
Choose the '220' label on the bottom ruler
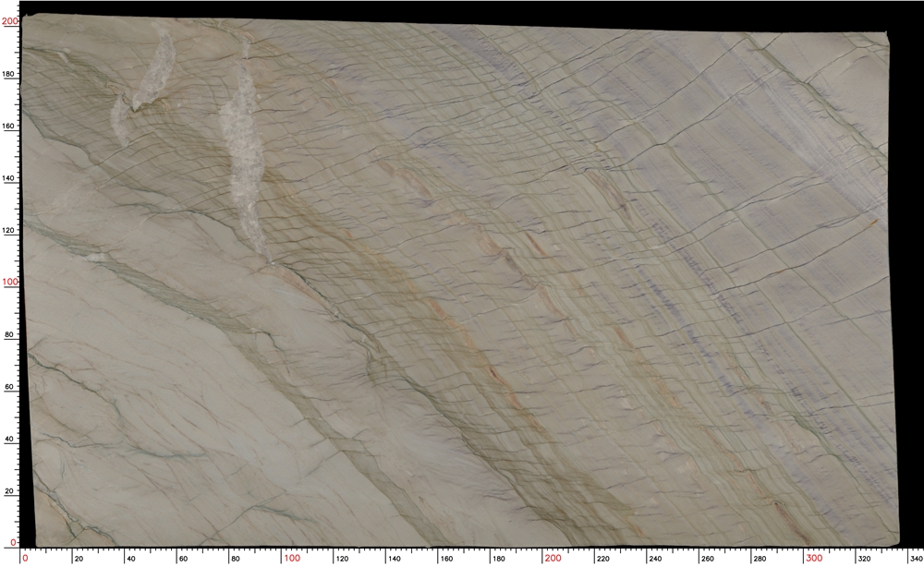pos(602,559)
